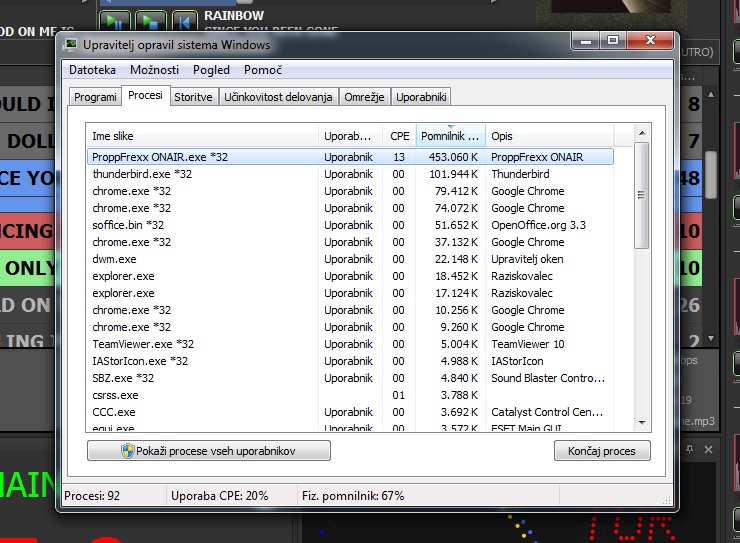Image resolution: width=740 pixels, height=543 pixels.
Task: Open the Datoteka menu
Action: [x=92, y=70]
